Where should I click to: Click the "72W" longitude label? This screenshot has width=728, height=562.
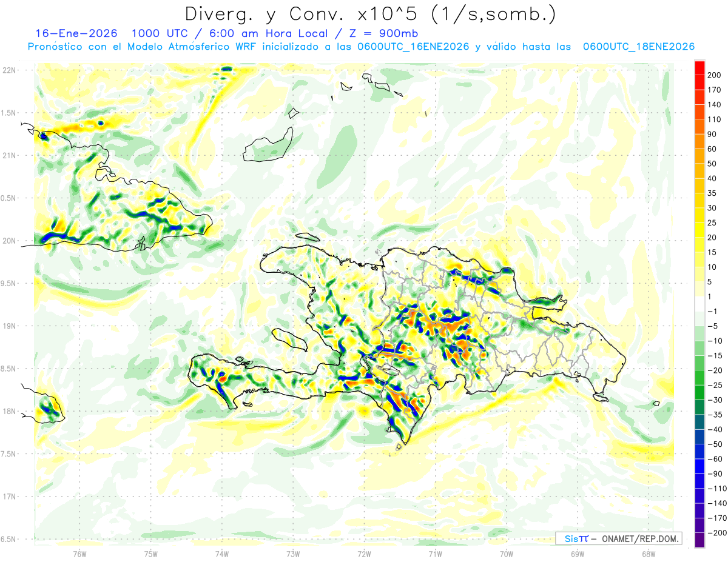[364, 554]
